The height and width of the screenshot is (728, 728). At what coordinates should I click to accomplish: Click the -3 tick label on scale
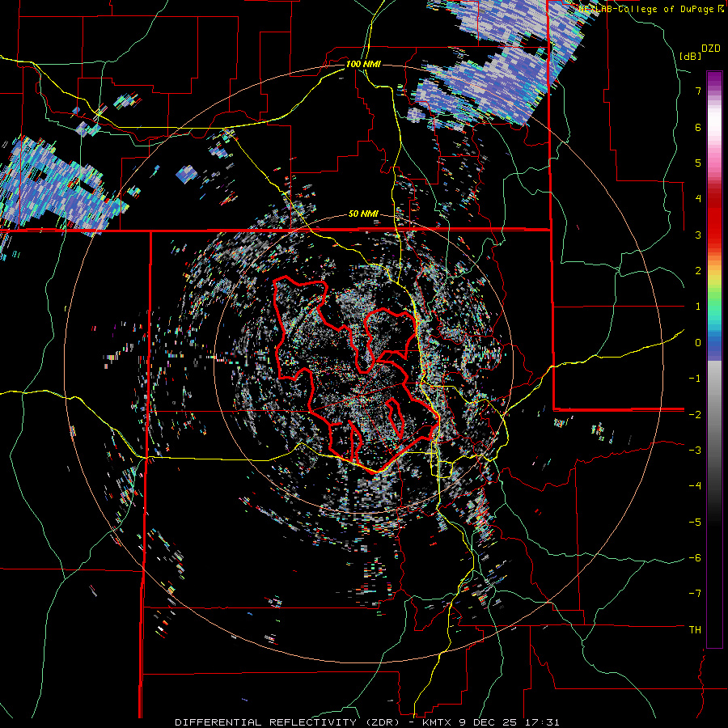click(x=695, y=451)
